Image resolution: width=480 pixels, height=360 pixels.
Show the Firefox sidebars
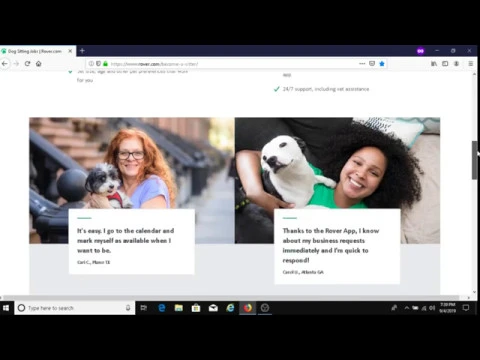[445, 64]
